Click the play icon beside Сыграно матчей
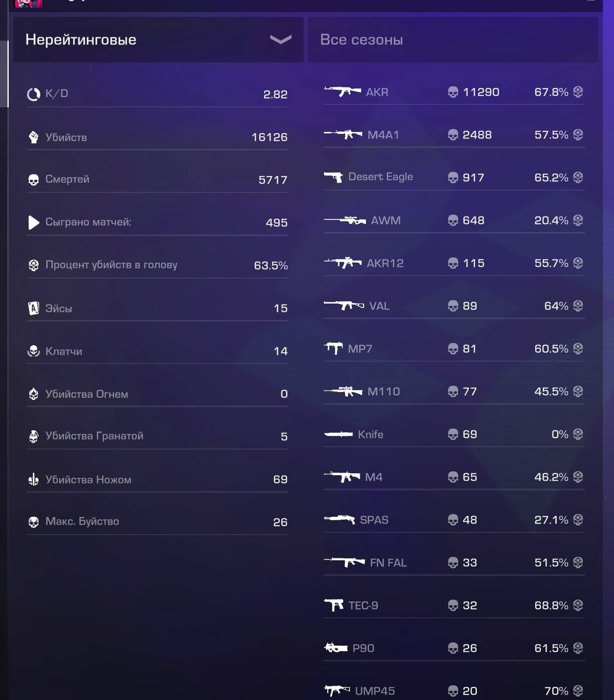 pyautogui.click(x=33, y=222)
